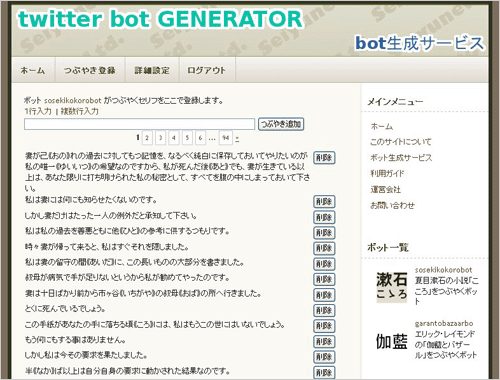Go to page 5 in pagination
500x380 pixels.
pyautogui.click(x=187, y=138)
